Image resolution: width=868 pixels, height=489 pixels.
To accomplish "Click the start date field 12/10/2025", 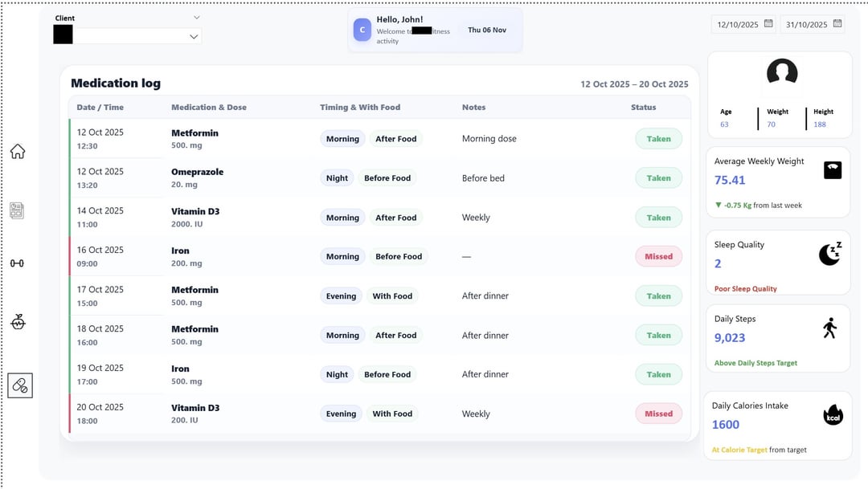I will tap(737, 25).
